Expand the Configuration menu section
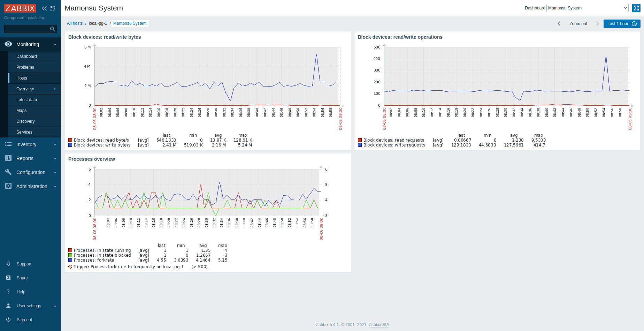 point(55,172)
